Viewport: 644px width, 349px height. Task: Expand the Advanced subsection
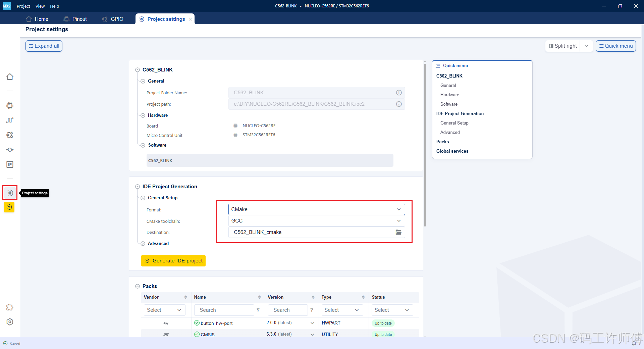(143, 244)
